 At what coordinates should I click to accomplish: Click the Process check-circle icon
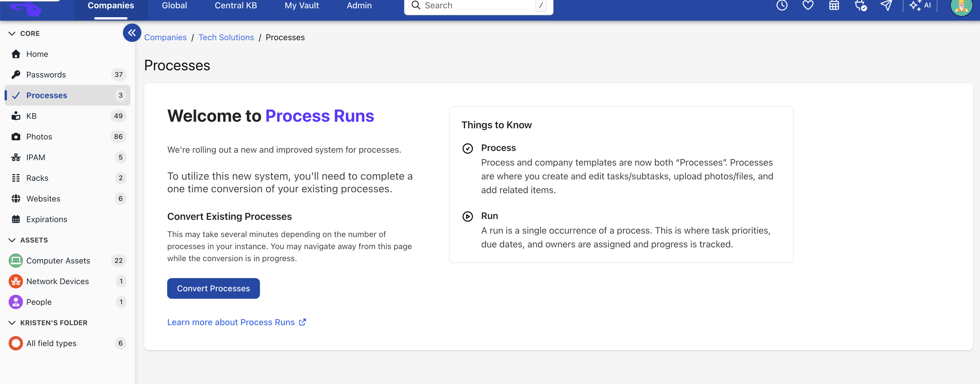click(x=468, y=148)
